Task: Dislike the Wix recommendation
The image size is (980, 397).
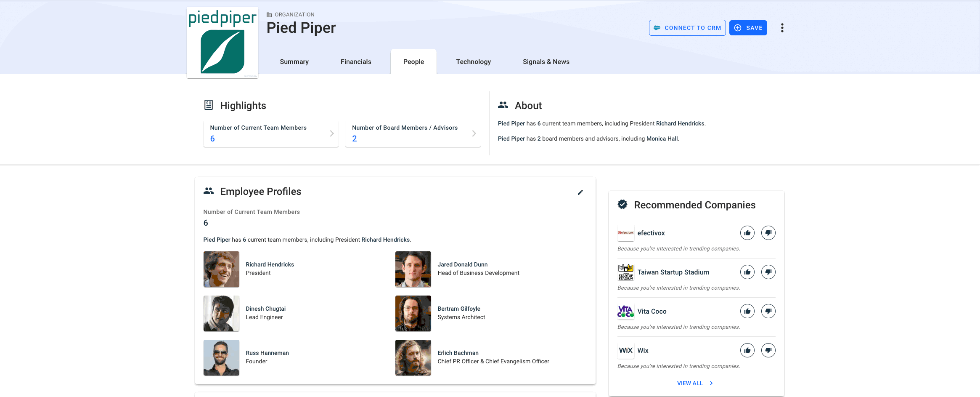Action: tap(768, 350)
